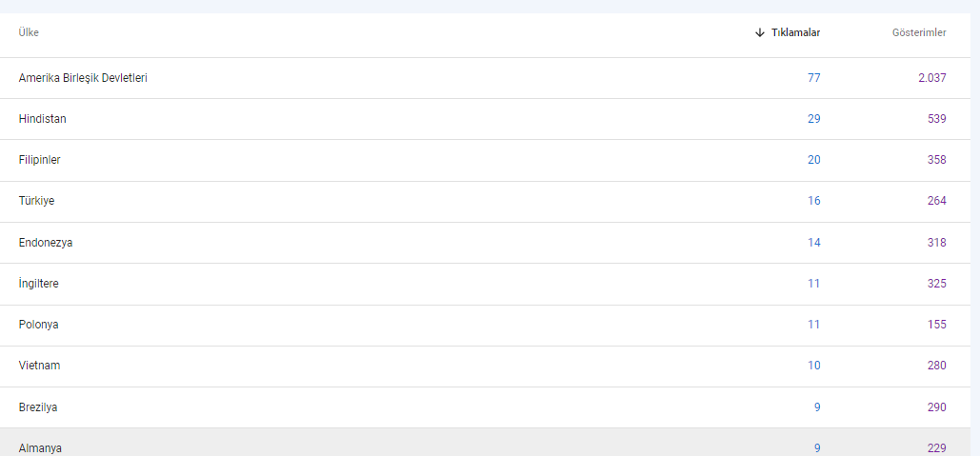This screenshot has width=980, height=456.
Task: Select the Brezilya row
Action: [x=485, y=407]
